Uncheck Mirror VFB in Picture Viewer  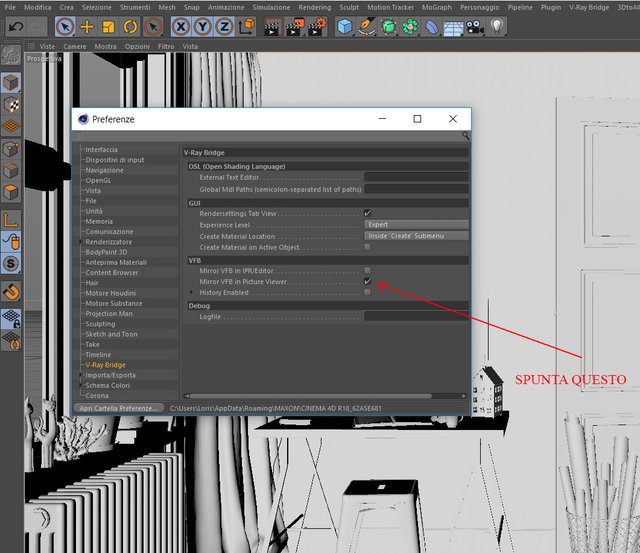pyautogui.click(x=368, y=281)
